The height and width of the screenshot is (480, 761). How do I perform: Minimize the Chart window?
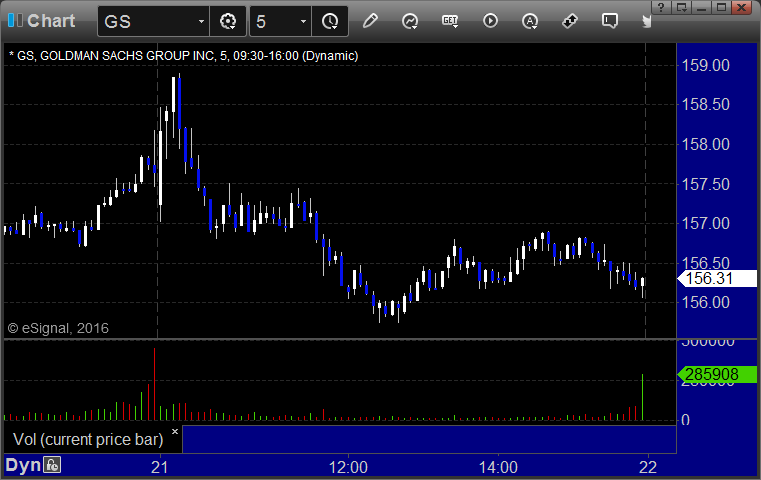point(701,7)
